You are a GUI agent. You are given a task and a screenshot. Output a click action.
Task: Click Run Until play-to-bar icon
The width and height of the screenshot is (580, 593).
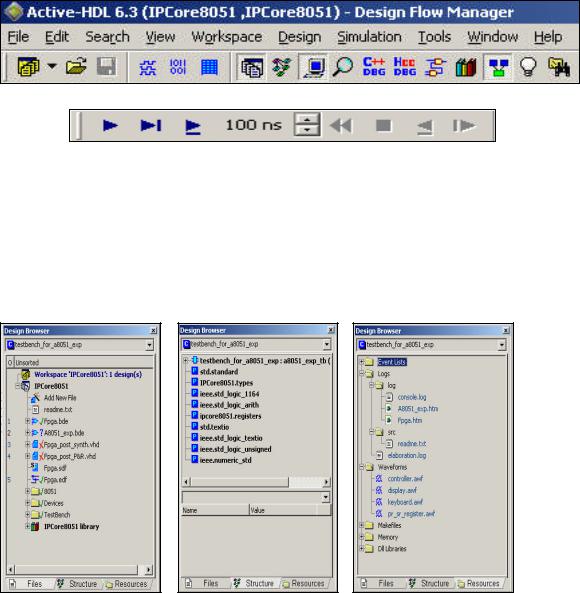click(x=151, y=126)
